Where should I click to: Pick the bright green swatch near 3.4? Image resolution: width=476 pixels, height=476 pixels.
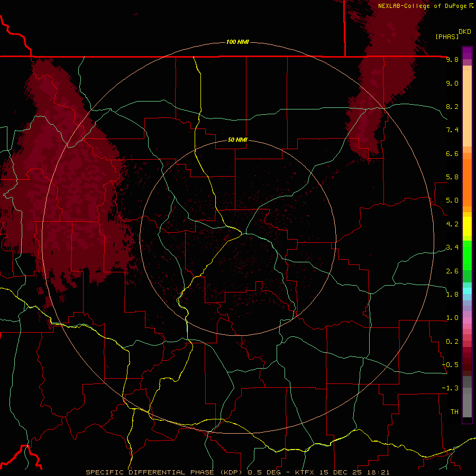467,255
